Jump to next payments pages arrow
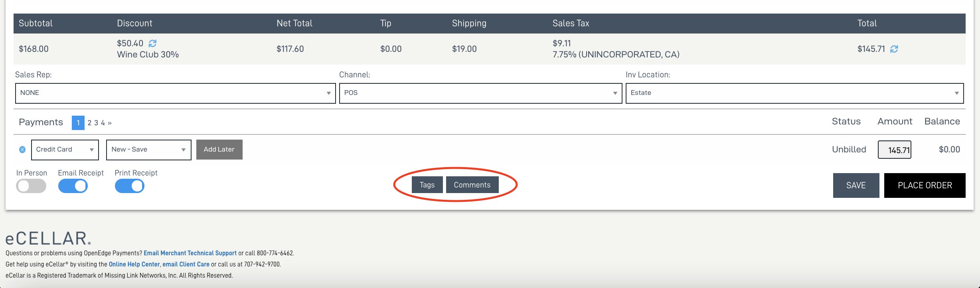Viewport: 980px width, 288px height. pyautogui.click(x=110, y=123)
